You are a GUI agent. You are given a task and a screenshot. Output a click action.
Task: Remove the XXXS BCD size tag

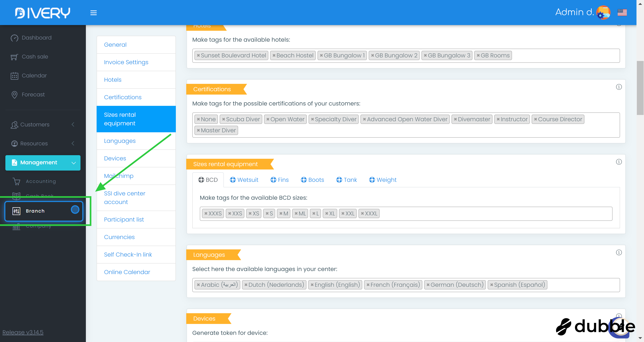[206, 214]
